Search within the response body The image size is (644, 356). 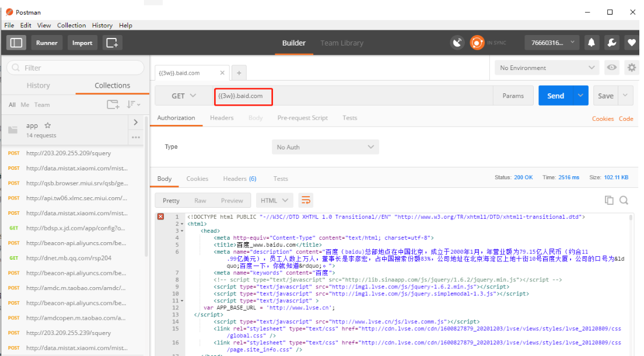(624, 200)
